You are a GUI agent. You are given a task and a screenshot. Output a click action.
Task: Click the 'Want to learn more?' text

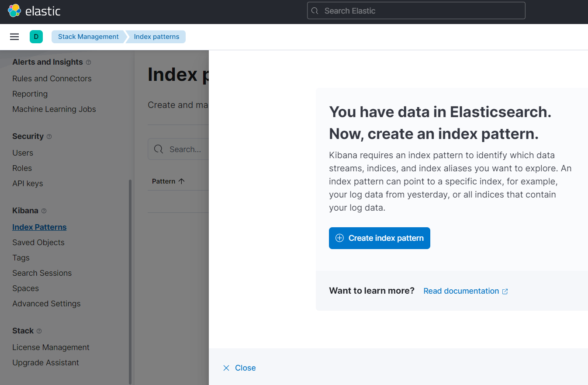(372, 291)
